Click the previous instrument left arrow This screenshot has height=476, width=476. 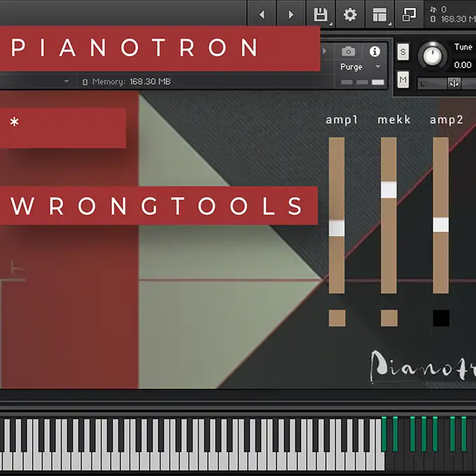coord(262,14)
